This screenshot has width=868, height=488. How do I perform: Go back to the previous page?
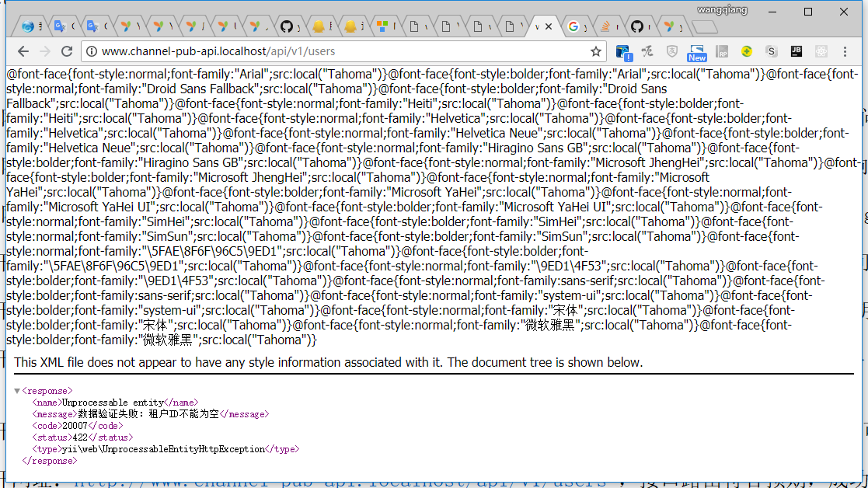point(23,51)
